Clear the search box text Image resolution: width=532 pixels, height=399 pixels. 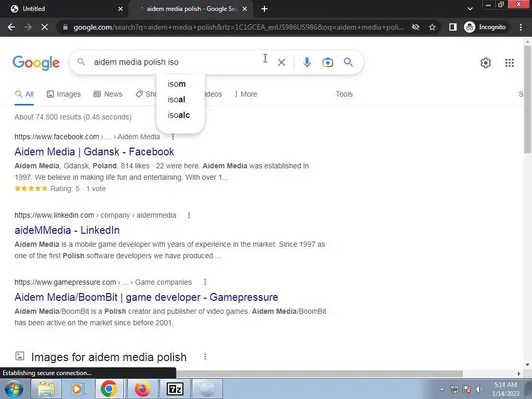coord(281,62)
